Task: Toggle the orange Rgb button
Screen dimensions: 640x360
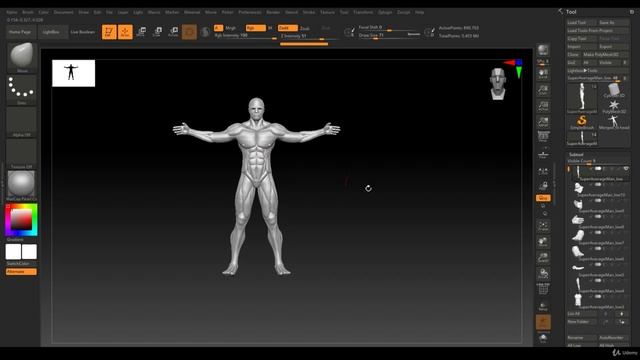Action: click(256, 28)
